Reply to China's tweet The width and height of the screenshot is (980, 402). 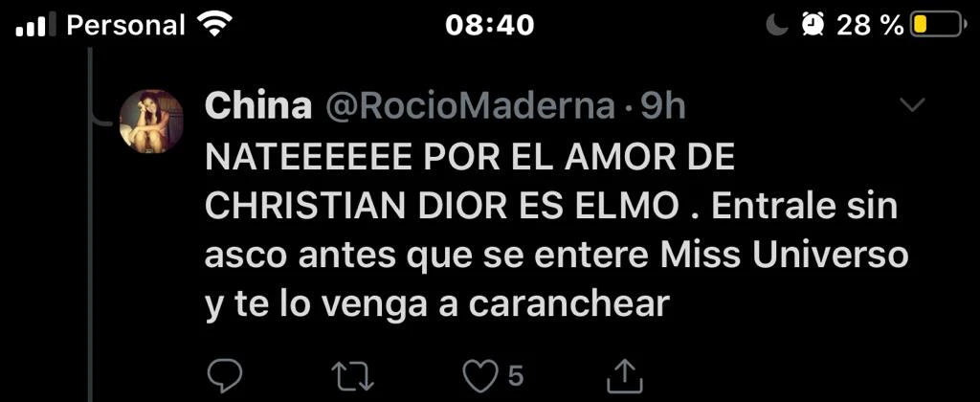[224, 377]
